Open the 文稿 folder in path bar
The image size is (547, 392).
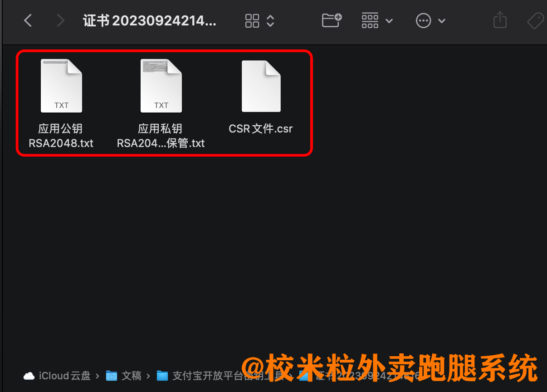click(124, 376)
